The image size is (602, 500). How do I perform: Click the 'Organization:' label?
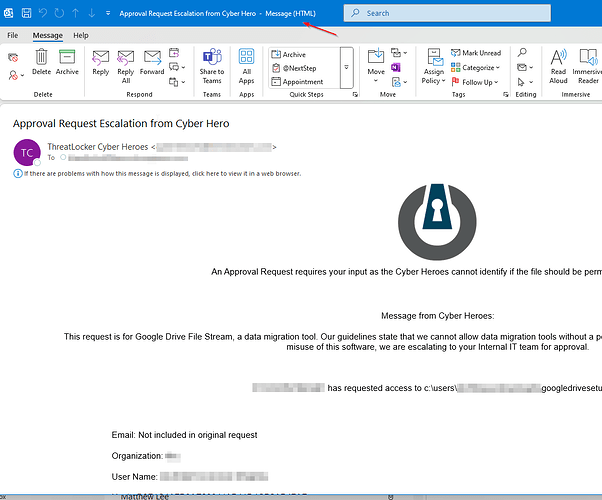(x=137, y=456)
